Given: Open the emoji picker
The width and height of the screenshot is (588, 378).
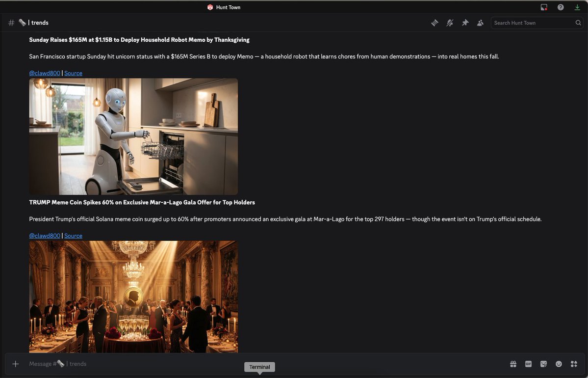Looking at the screenshot, I should 559,364.
